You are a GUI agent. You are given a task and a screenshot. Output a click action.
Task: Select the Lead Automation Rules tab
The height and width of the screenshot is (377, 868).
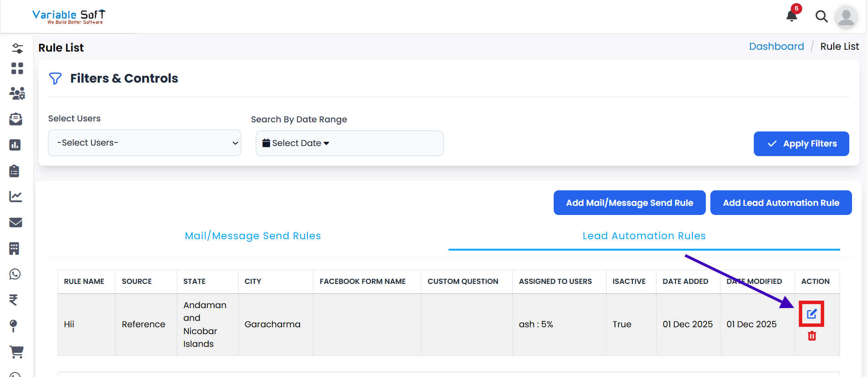click(644, 236)
